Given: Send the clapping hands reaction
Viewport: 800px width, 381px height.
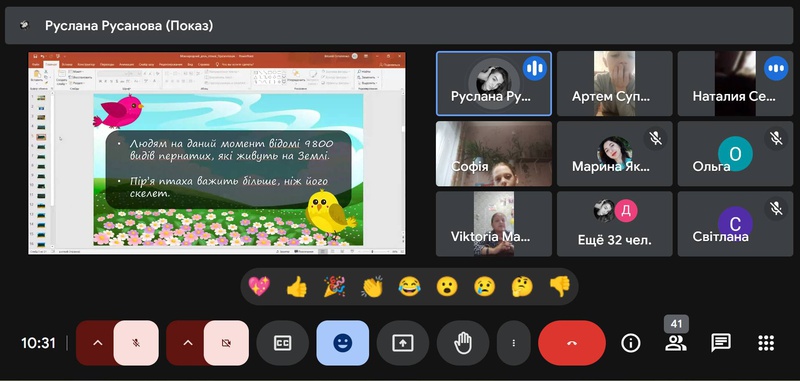Looking at the screenshot, I should [372, 287].
